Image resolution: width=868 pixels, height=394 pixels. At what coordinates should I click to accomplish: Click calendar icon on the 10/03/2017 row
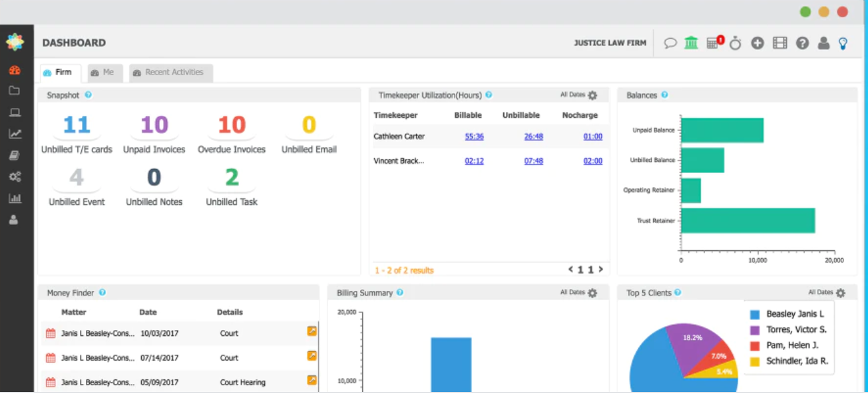coord(51,333)
